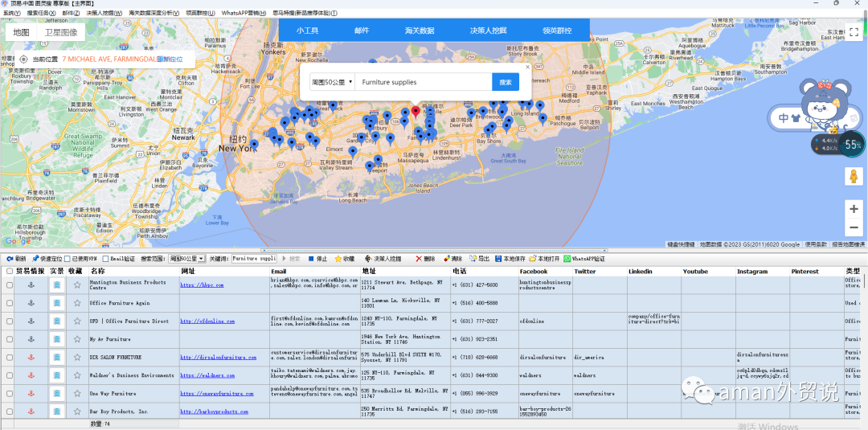Click the 关键词 keyword field in toolbar
Viewport: 868px width, 430px height.
click(x=253, y=259)
